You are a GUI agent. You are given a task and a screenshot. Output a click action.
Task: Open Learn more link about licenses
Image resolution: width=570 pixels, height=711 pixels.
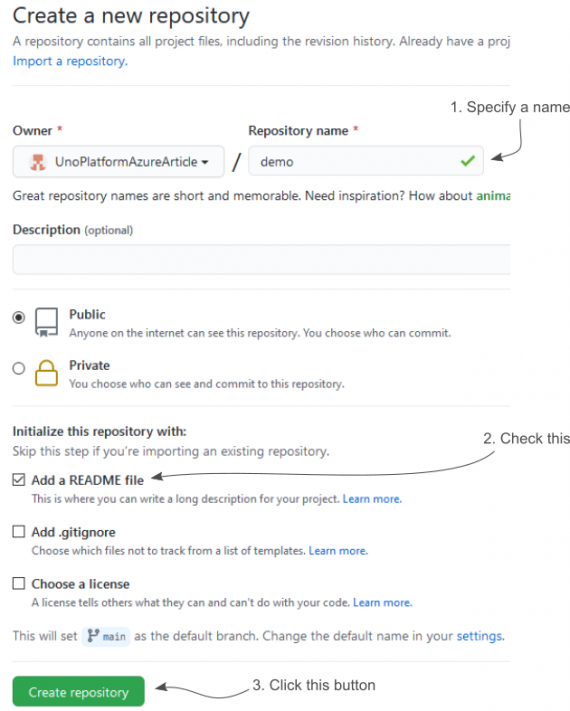click(383, 602)
